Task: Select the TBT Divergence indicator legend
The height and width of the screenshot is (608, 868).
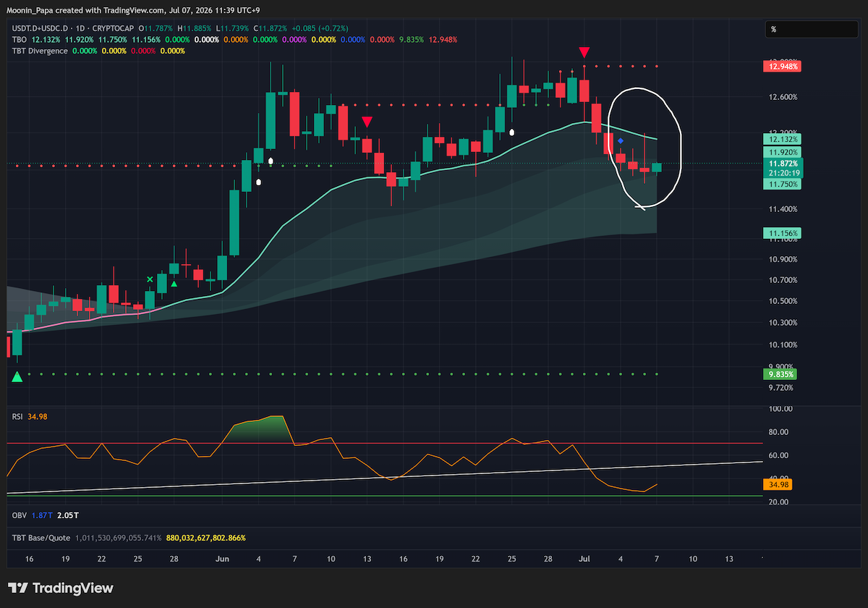Action: point(39,51)
